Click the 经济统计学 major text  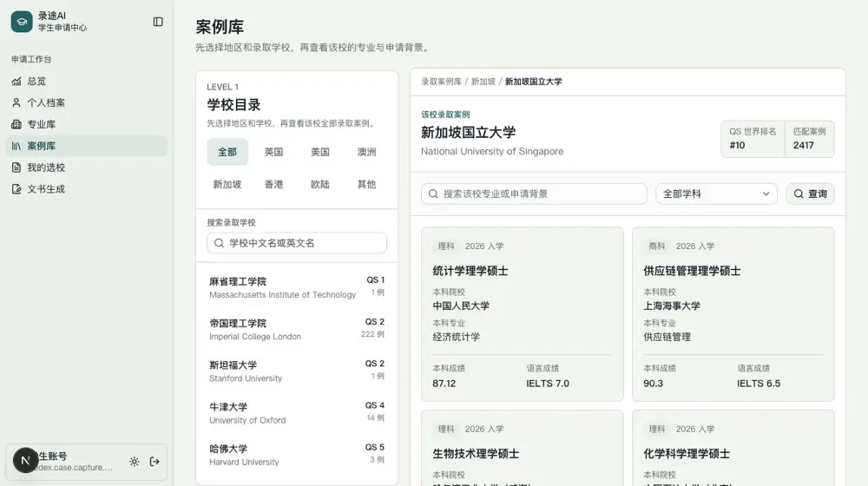[x=457, y=337]
